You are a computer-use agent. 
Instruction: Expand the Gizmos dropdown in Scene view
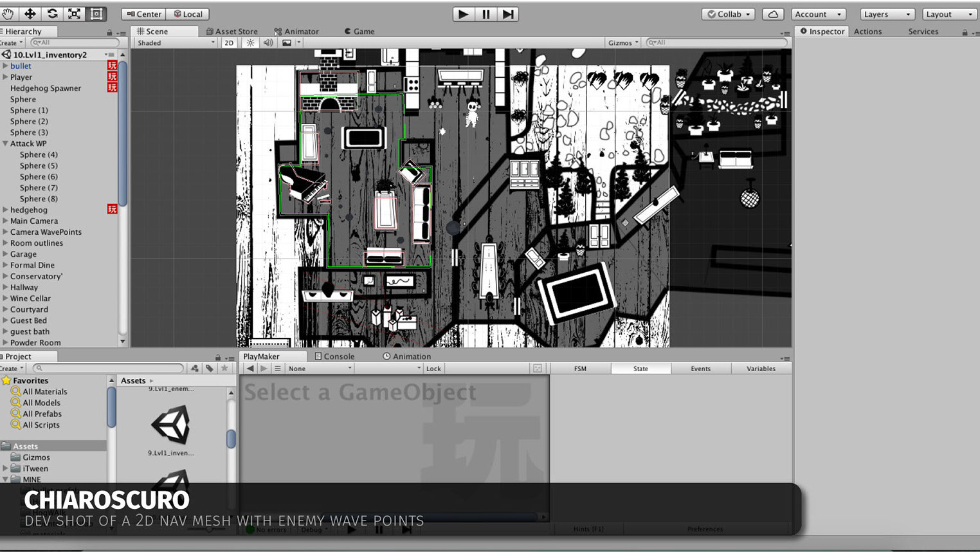622,43
